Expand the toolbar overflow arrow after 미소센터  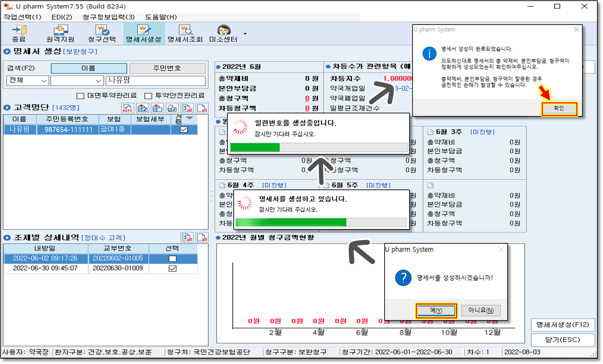(x=245, y=34)
